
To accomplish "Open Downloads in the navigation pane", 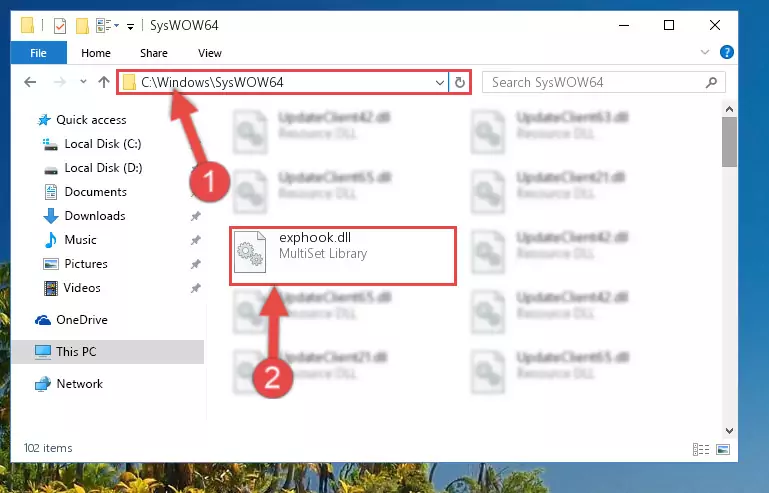I will 95,216.
